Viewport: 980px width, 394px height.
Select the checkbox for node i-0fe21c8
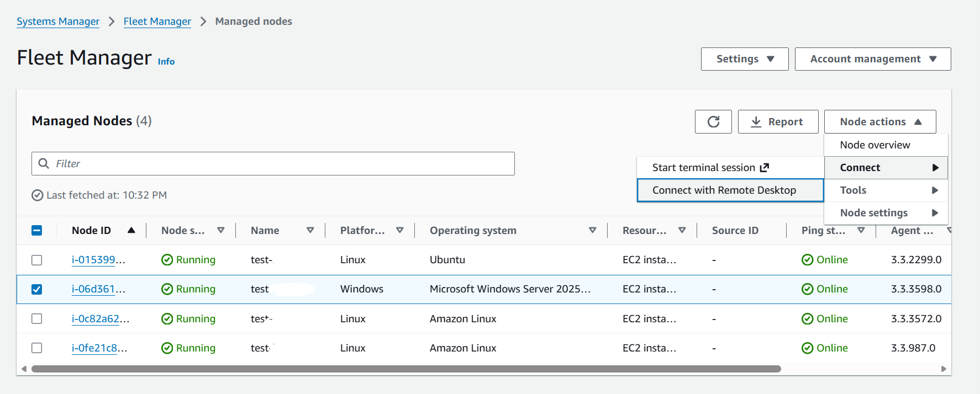(37, 348)
